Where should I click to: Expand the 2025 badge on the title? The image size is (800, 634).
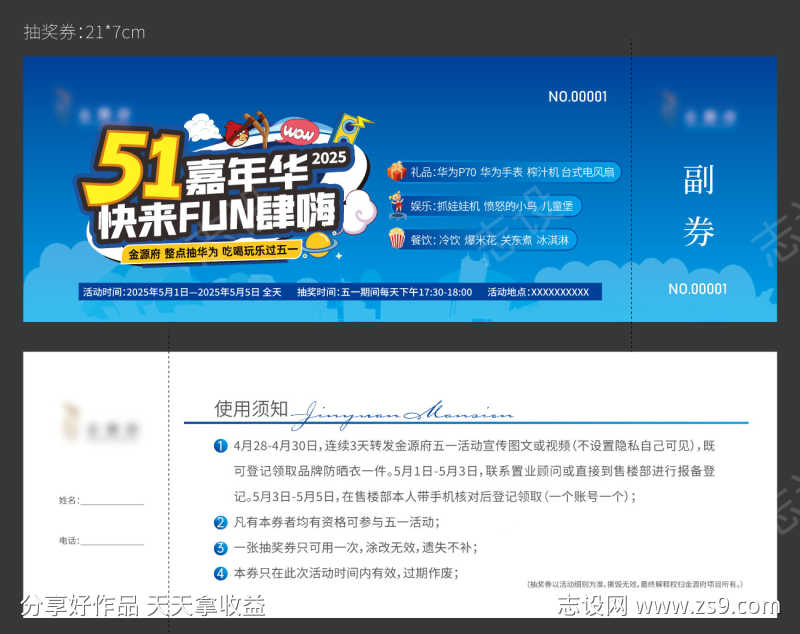tap(327, 157)
